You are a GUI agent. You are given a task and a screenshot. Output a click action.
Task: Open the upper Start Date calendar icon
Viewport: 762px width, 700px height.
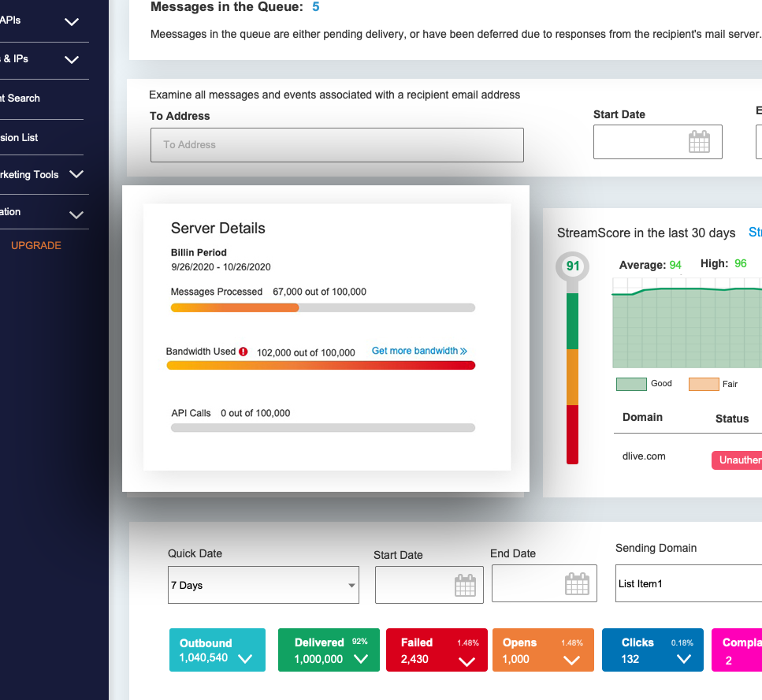pyautogui.click(x=699, y=141)
